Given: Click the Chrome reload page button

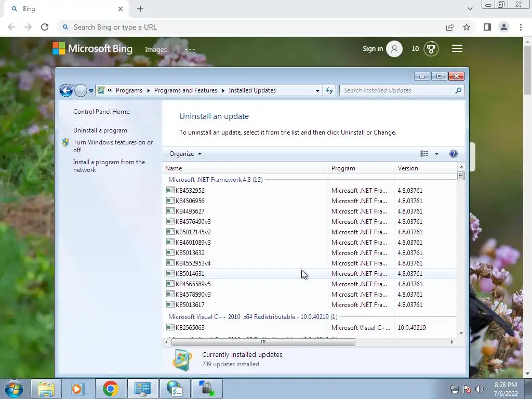Looking at the screenshot, I should coord(45,27).
